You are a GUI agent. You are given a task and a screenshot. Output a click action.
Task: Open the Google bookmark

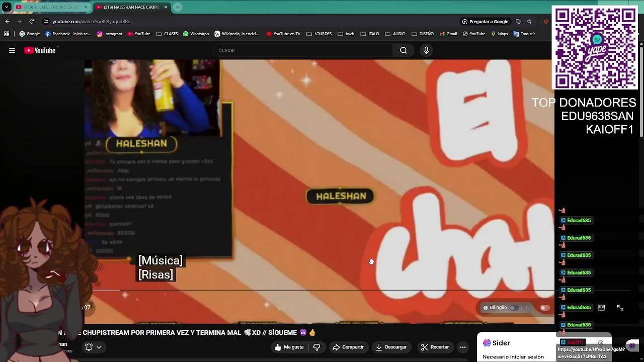click(x=30, y=34)
